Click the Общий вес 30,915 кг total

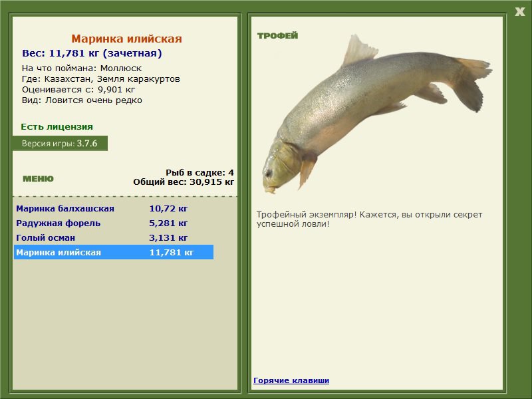pyautogui.click(x=184, y=182)
